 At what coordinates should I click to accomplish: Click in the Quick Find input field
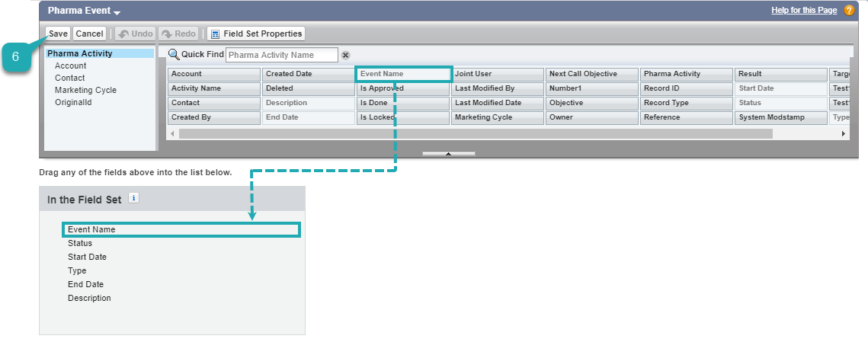coord(280,55)
